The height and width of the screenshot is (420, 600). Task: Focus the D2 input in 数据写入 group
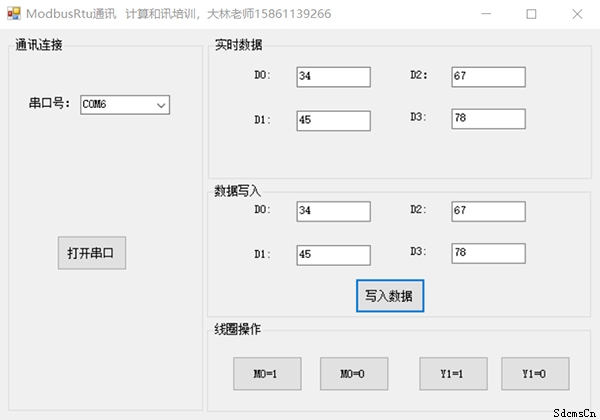pyautogui.click(x=488, y=212)
